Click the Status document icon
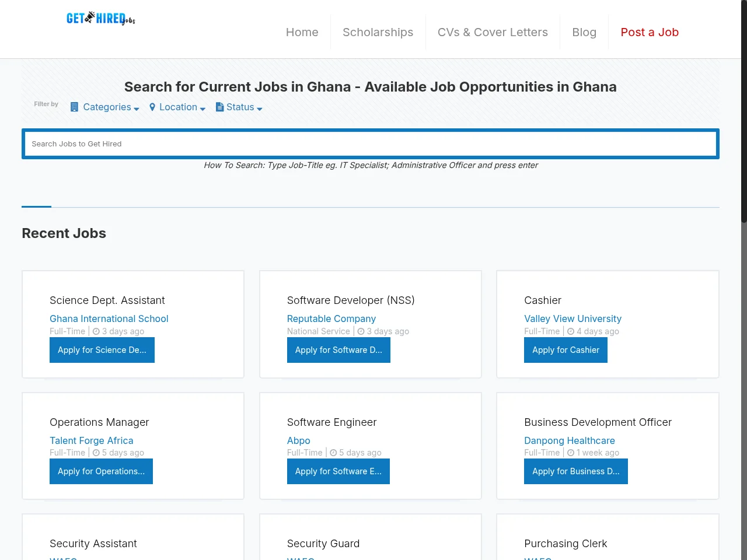This screenshot has width=747, height=560. [x=219, y=107]
